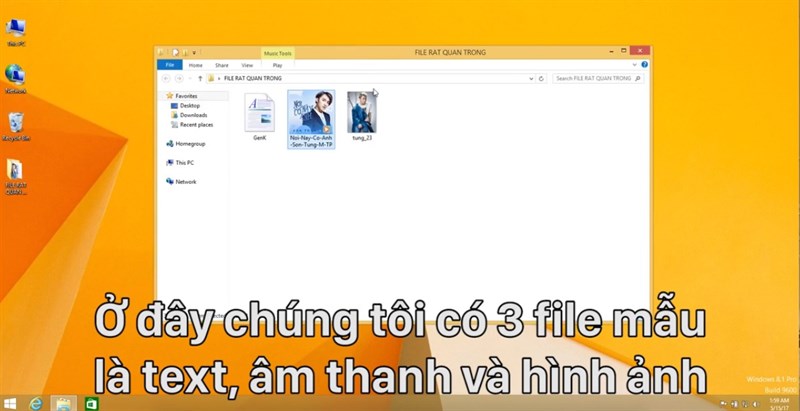Select the FILE RAT QUAN TRONG desktop folder

tap(15, 176)
